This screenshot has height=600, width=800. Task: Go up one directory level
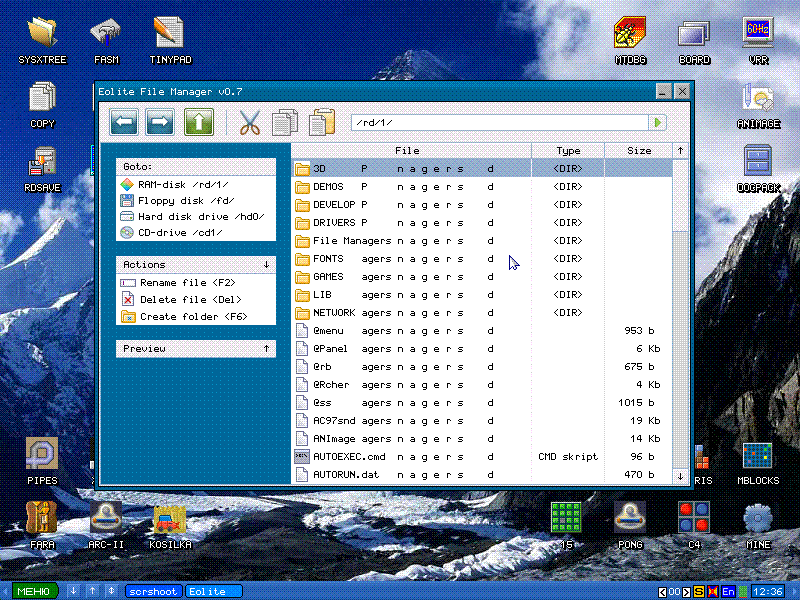(198, 122)
